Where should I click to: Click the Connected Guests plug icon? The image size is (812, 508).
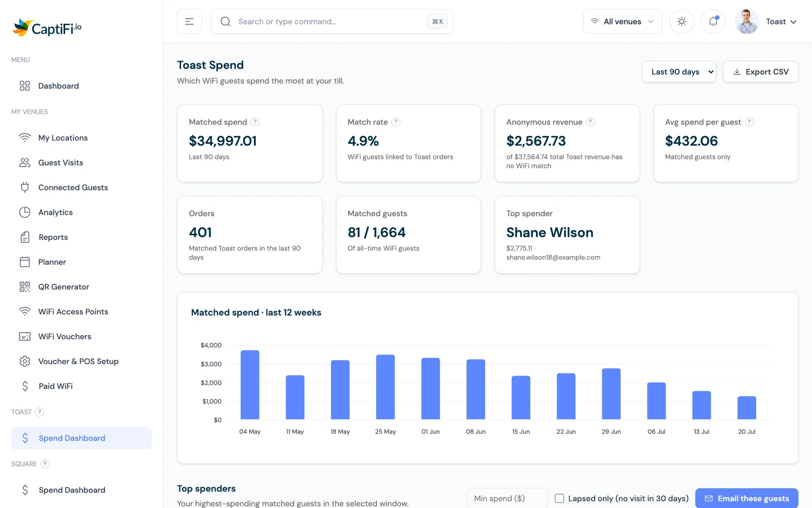pyautogui.click(x=25, y=187)
